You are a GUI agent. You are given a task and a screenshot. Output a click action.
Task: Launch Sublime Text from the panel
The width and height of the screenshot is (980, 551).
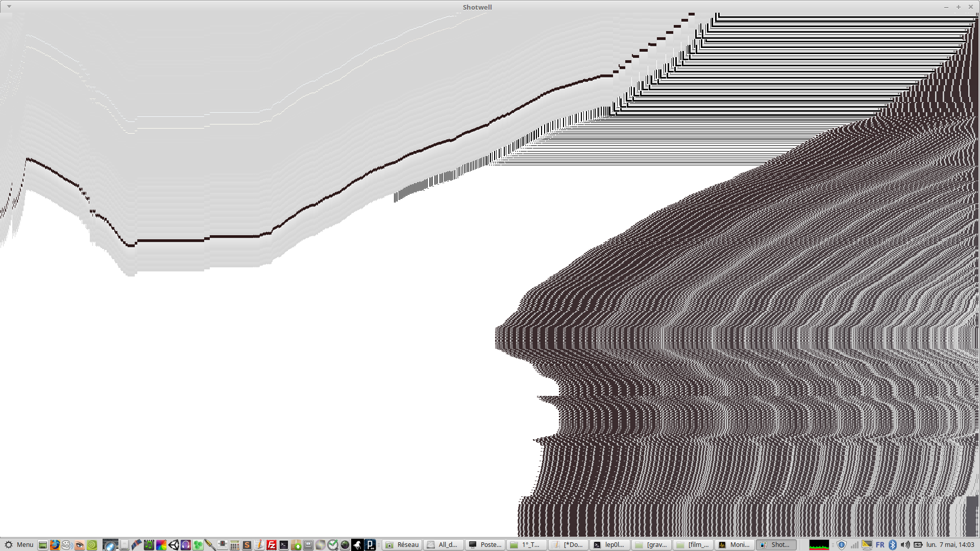pos(247,544)
